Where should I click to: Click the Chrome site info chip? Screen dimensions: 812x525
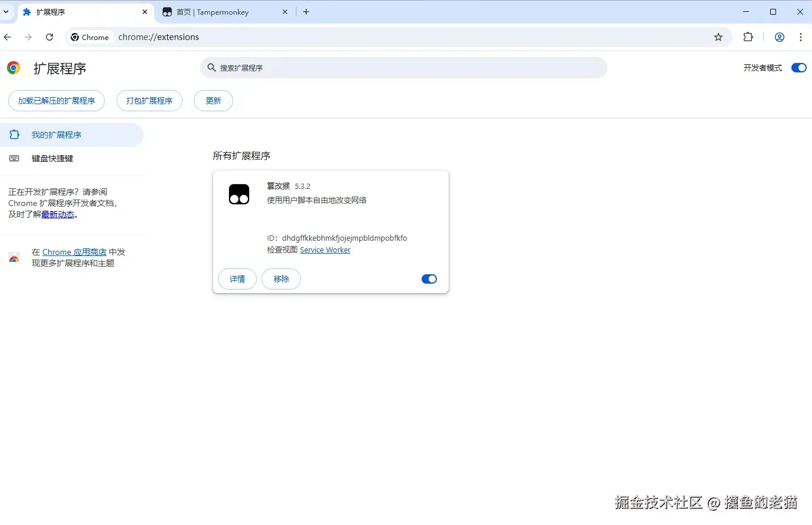click(x=90, y=37)
